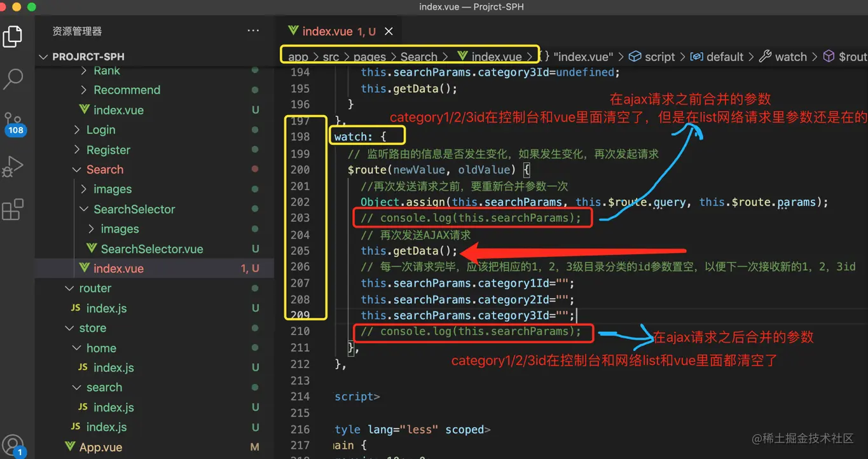Screen dimensions: 868x459
Task: Click the category3Id=undefined code line
Action: tap(490, 72)
